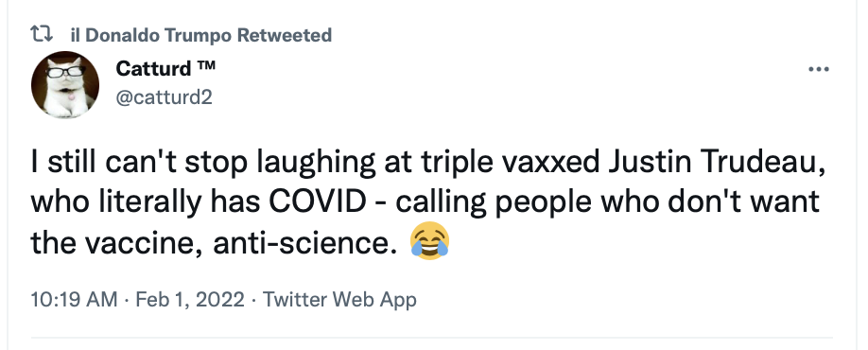
Task: Open the three-dot more options menu
Action: [x=818, y=70]
